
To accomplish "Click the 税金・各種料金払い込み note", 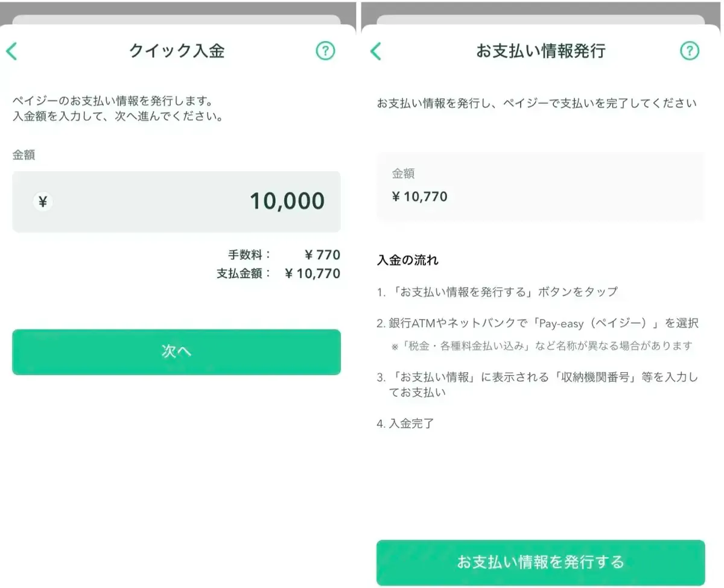I will click(x=542, y=346).
